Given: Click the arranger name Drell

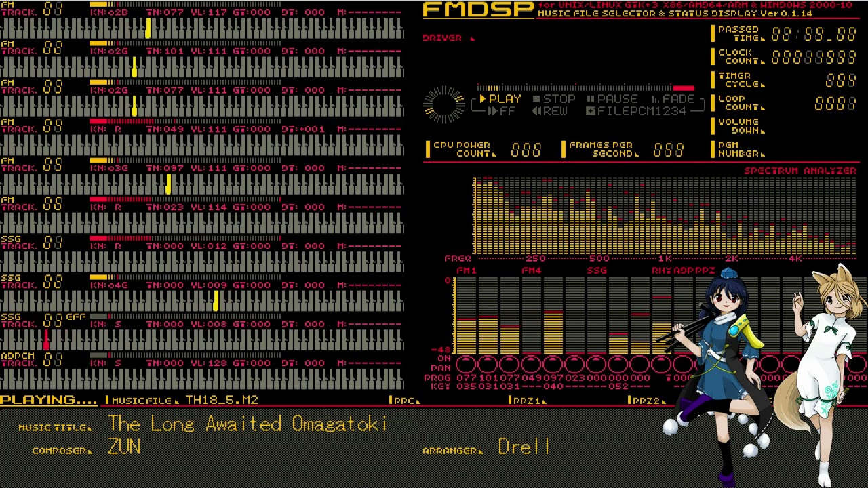Looking at the screenshot, I should click(524, 447).
